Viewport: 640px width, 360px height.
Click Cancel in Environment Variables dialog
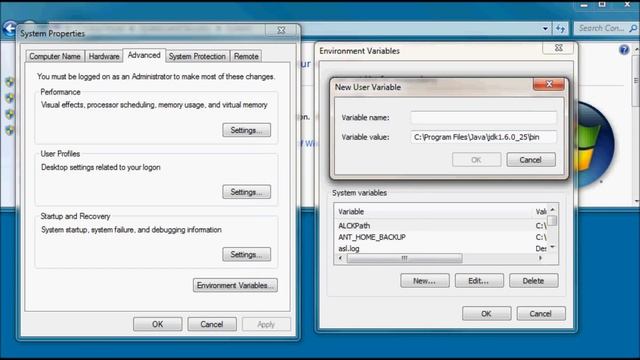pos(541,313)
